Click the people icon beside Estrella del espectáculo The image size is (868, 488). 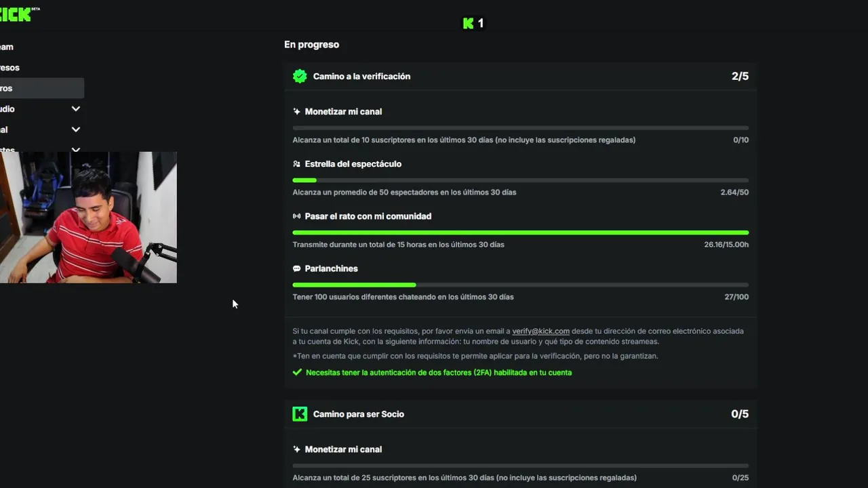tap(296, 164)
